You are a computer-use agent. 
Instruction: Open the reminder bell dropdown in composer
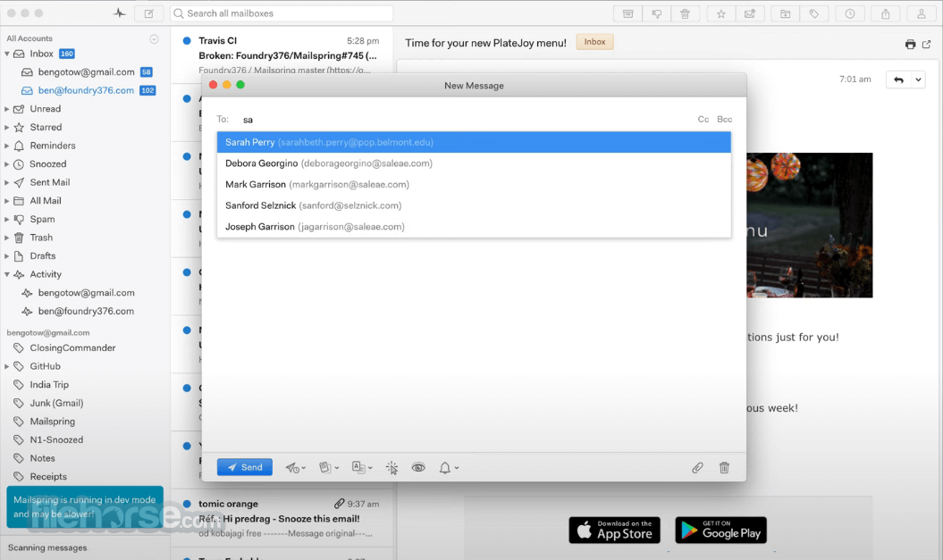[x=449, y=467]
